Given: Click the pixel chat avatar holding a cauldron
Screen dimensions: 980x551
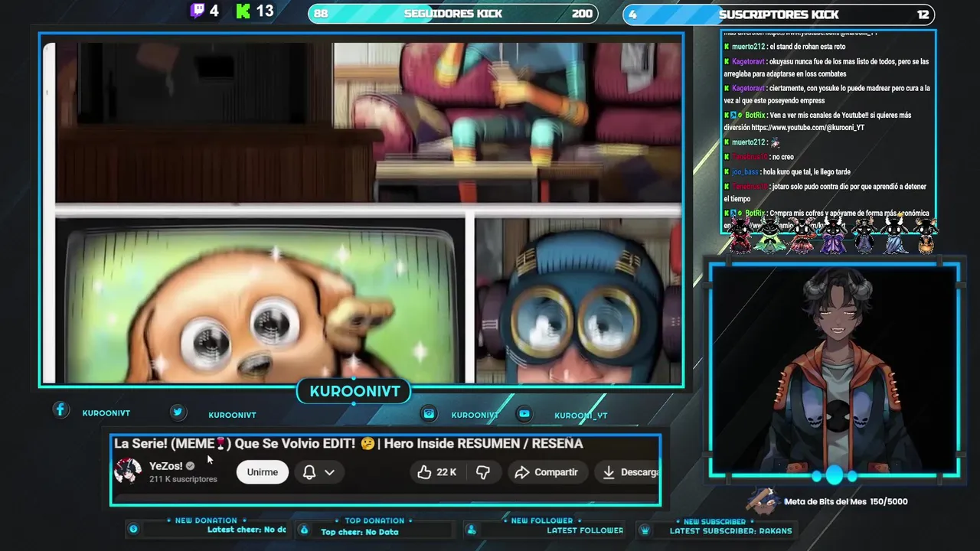Looking at the screenshot, I should [926, 236].
